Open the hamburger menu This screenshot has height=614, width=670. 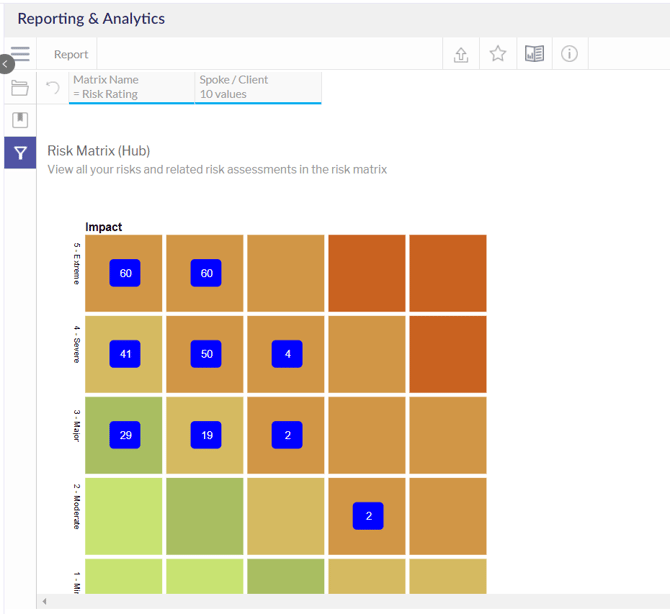tap(20, 54)
